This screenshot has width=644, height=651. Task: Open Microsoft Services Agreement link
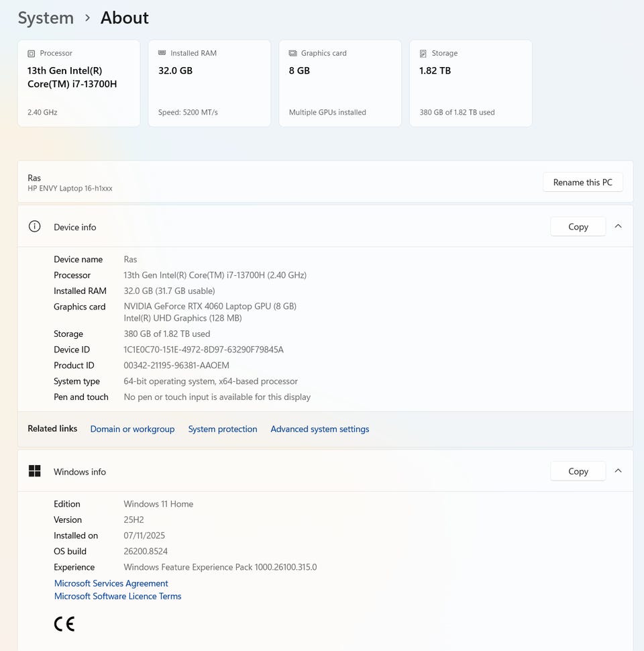pyautogui.click(x=111, y=583)
